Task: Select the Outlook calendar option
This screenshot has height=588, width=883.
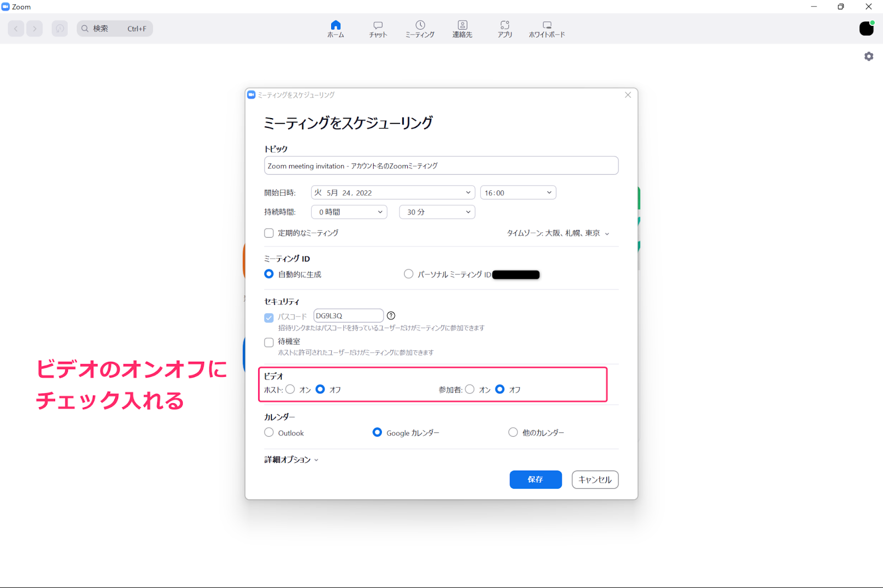Action: [x=269, y=432]
